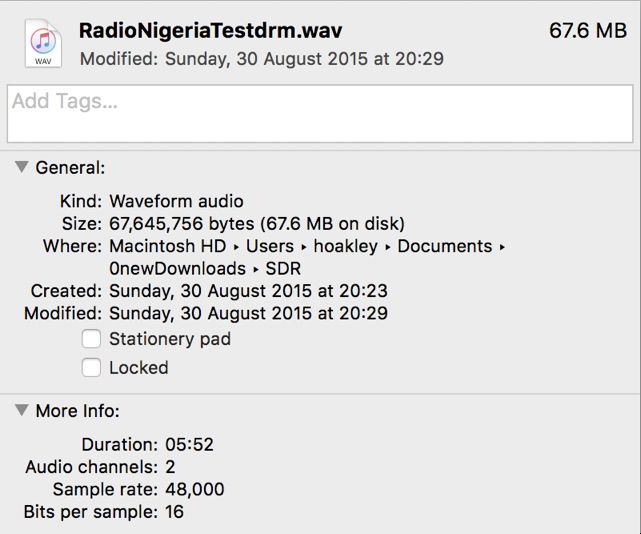Viewport: 641px width, 534px height.
Task: Select the RadioNigeriaTestdrm.wav file name
Action: [x=210, y=30]
